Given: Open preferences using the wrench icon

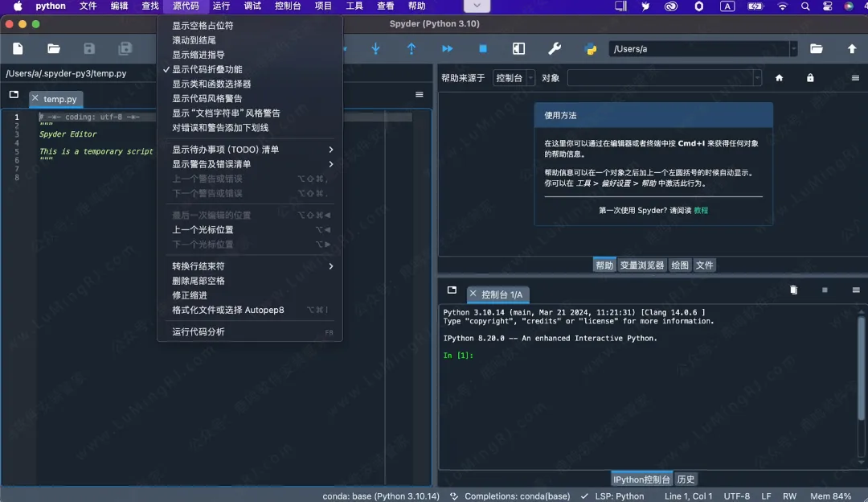Looking at the screenshot, I should 555,49.
